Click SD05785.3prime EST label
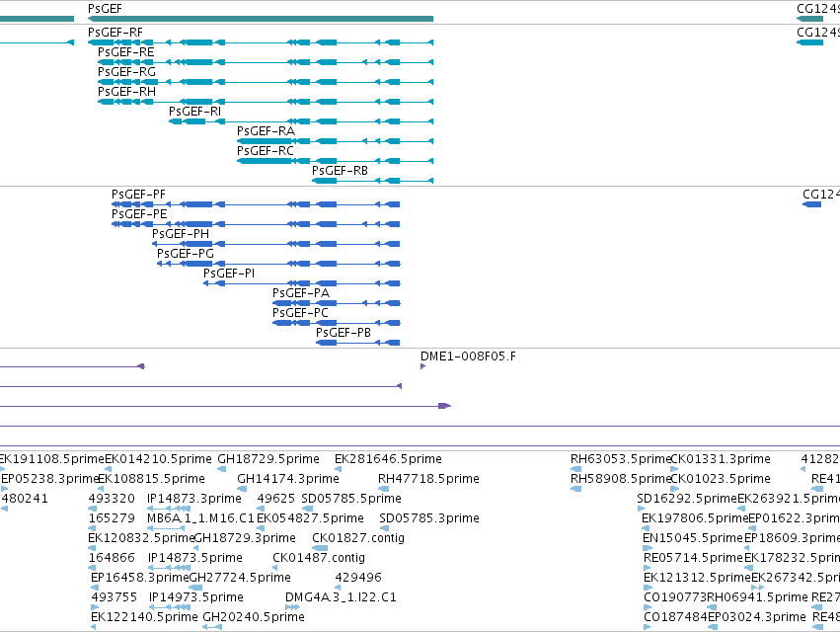Screen dimensions: 840x632 429,518
